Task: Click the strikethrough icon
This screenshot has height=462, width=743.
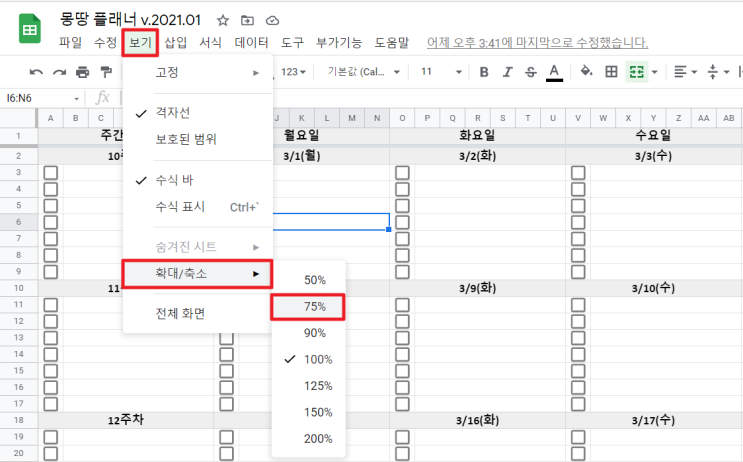Action: pos(531,72)
